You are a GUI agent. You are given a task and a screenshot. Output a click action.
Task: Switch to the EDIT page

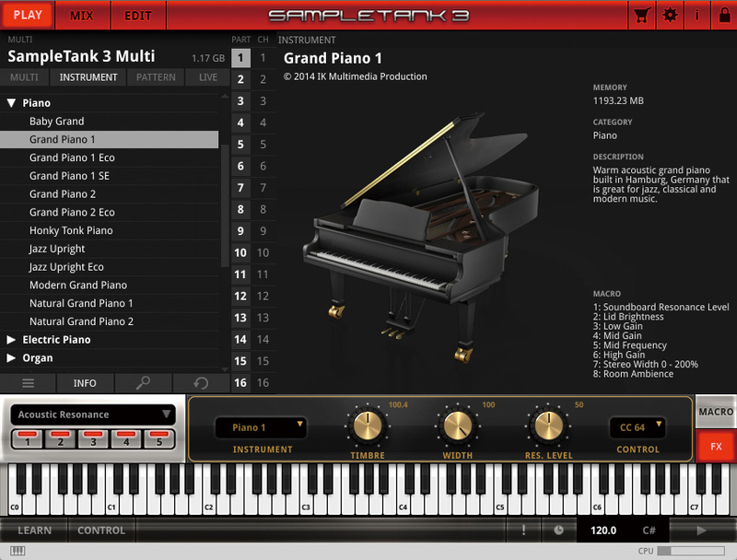click(x=138, y=15)
